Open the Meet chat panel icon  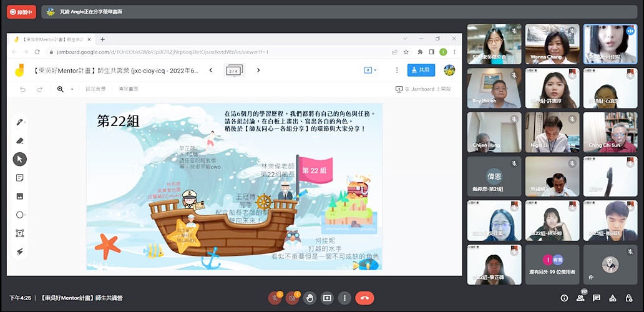597,298
